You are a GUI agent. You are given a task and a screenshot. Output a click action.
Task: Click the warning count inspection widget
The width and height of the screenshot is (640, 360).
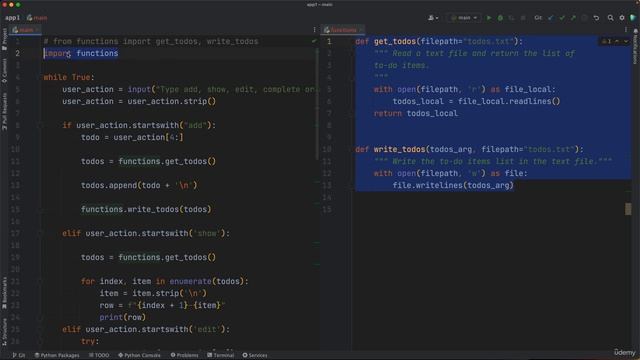pyautogui.click(x=607, y=41)
